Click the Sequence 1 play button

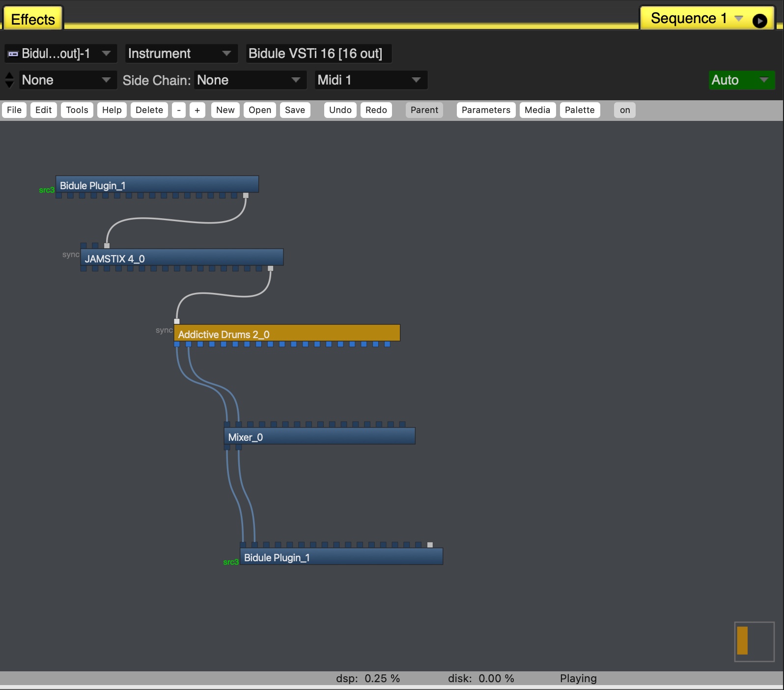pos(759,21)
